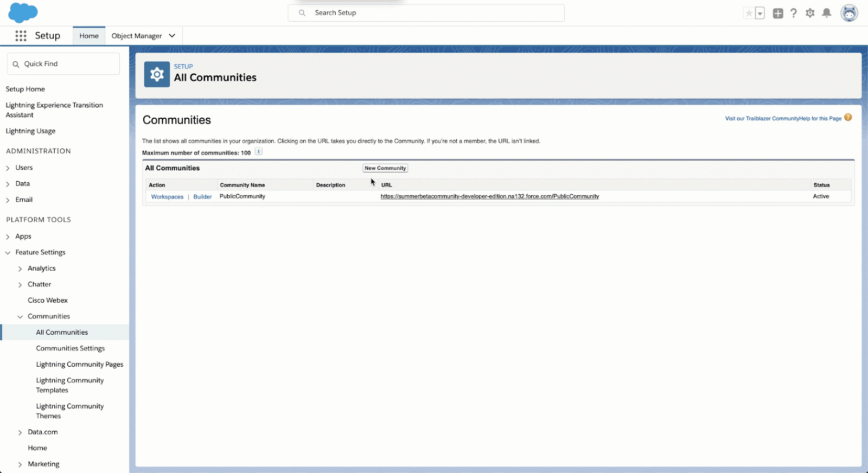This screenshot has height=473, width=868.
Task: Open the App Launcher grid icon
Action: [x=21, y=36]
